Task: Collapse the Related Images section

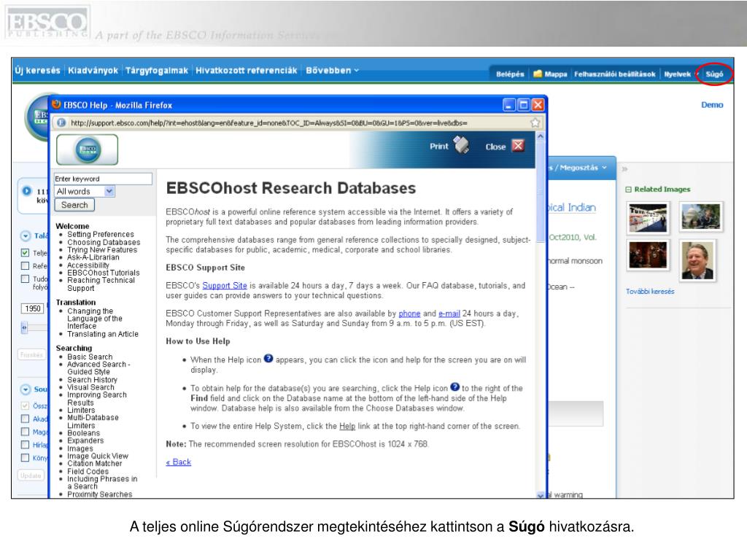Action: coord(628,190)
